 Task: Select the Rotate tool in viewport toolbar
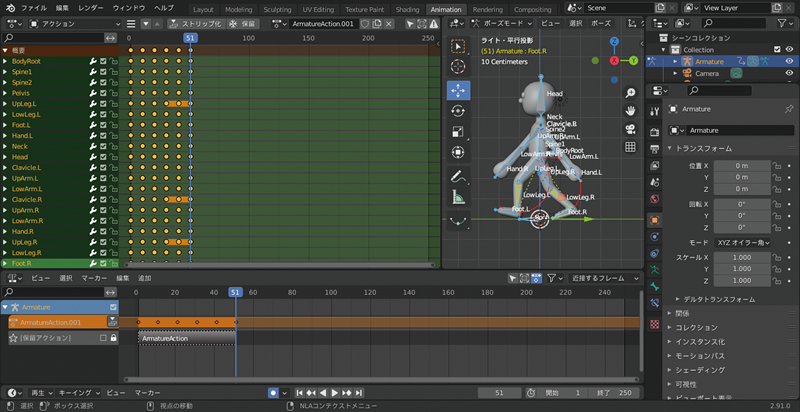click(458, 111)
